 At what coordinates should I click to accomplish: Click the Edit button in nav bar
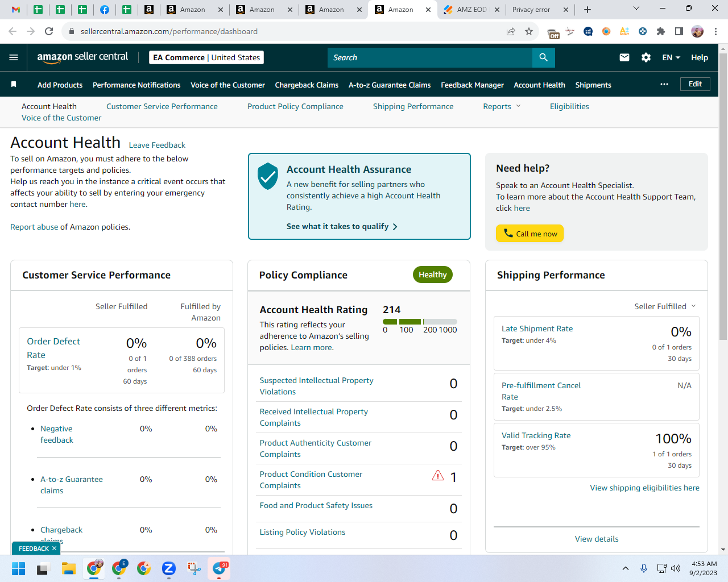(695, 84)
